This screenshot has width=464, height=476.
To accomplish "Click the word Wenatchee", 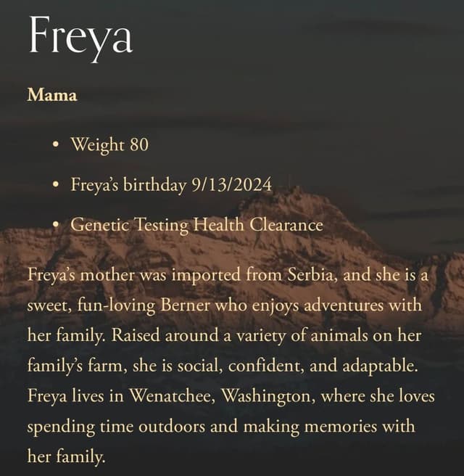I will point(173,396).
